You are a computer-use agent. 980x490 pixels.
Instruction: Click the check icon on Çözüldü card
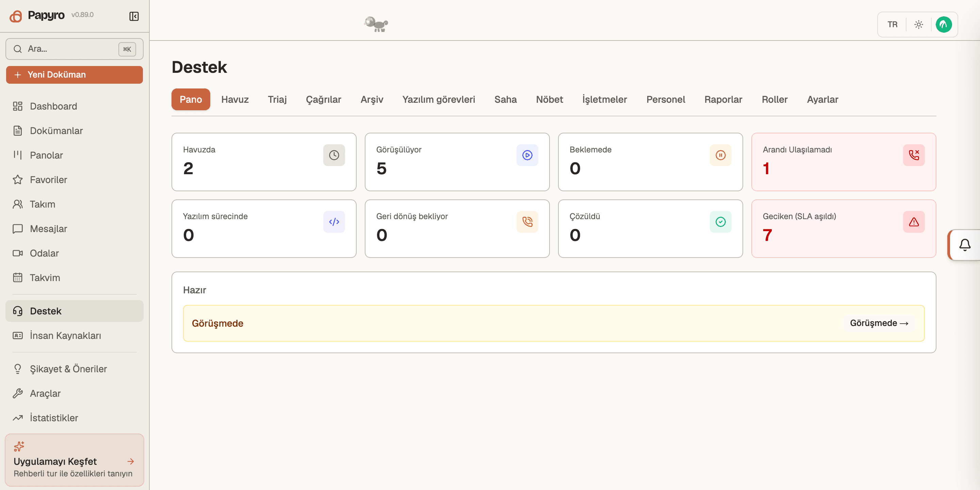(721, 222)
